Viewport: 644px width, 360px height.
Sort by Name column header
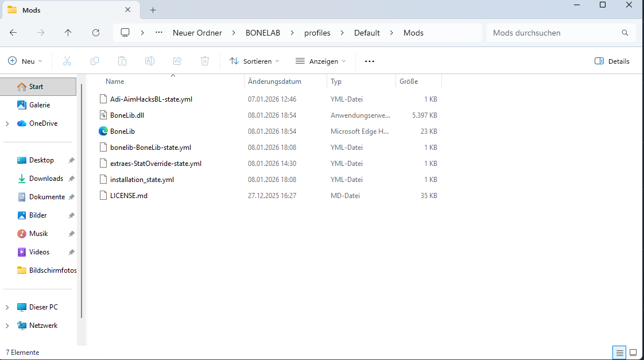click(x=115, y=82)
